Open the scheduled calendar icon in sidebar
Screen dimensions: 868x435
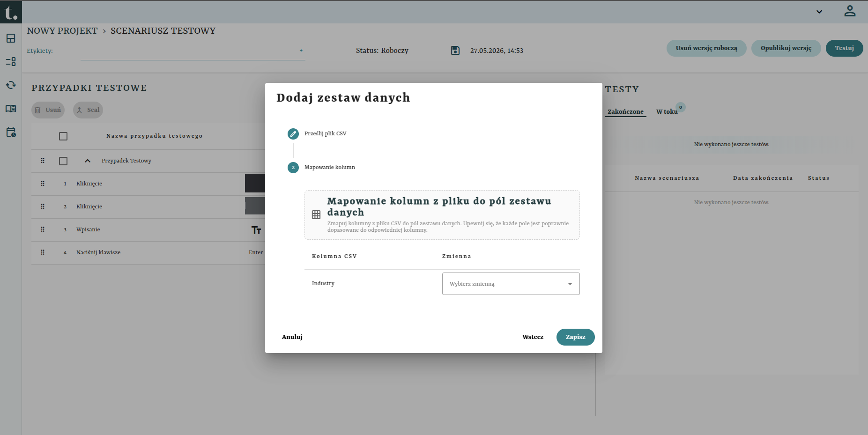(11, 132)
